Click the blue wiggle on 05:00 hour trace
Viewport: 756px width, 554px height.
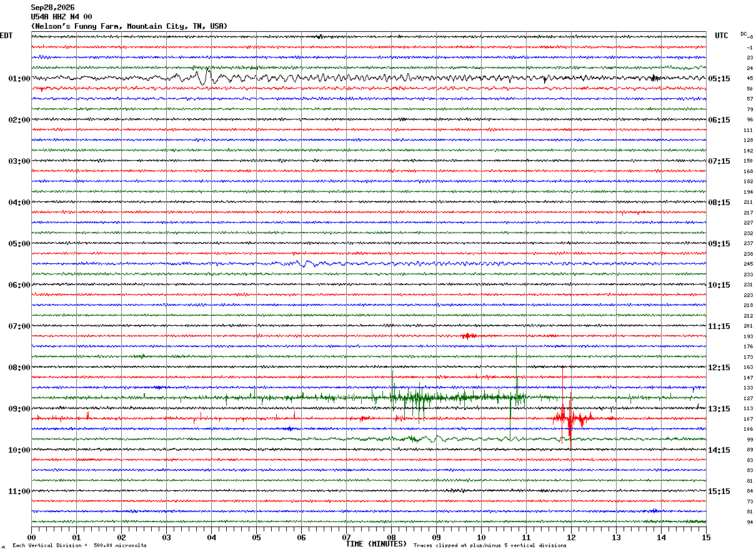tap(306, 263)
